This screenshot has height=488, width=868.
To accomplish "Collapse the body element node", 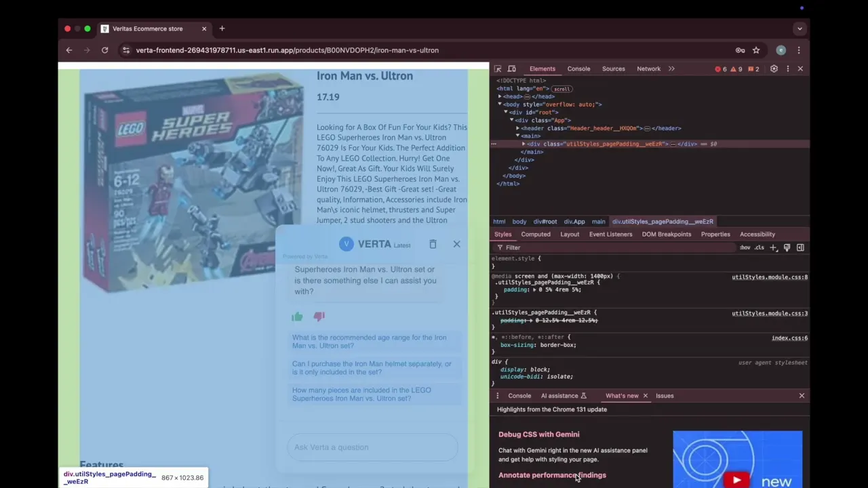I will click(x=500, y=104).
